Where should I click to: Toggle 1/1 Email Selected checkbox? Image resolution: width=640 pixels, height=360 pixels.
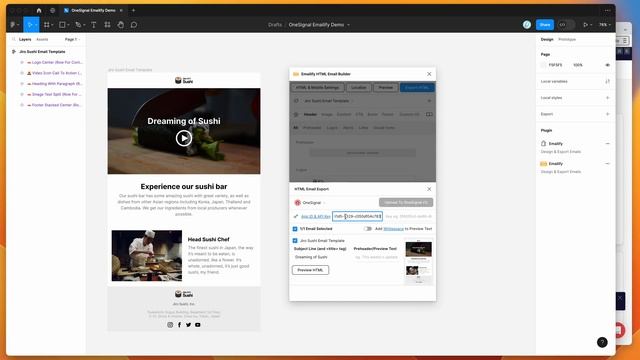coord(295,229)
